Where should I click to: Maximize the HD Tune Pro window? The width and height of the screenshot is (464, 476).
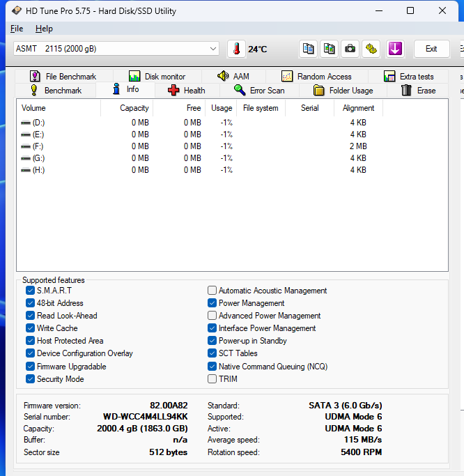pos(410,10)
